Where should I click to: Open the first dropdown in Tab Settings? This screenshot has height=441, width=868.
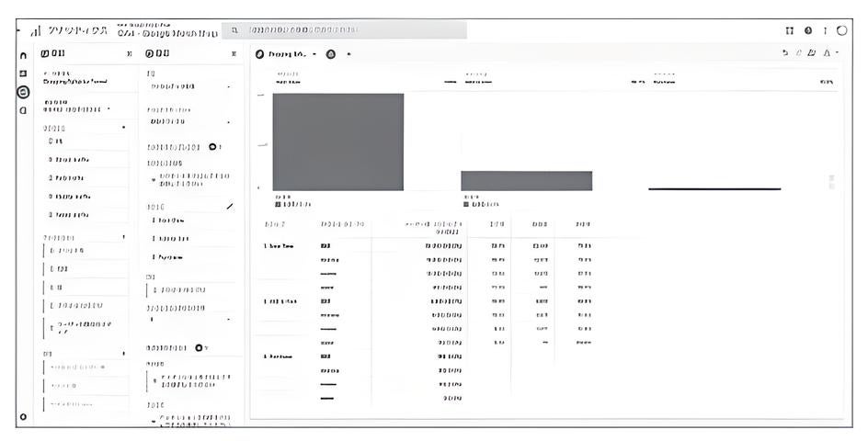point(228,87)
